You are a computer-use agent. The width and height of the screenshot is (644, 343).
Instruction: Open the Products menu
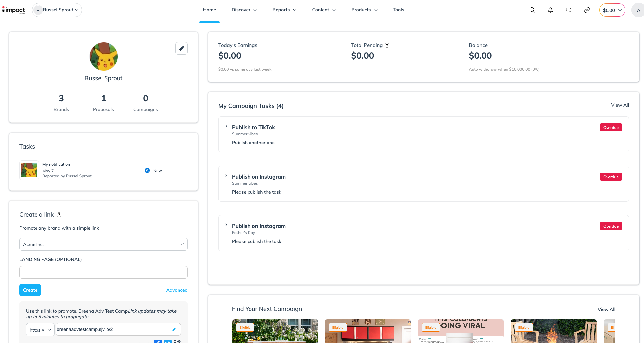pos(364,10)
